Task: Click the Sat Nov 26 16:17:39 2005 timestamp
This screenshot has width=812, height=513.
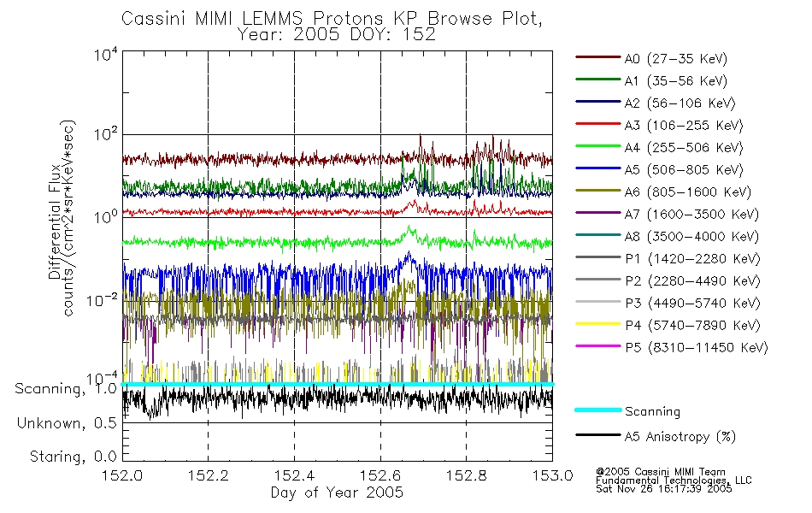Action: [x=664, y=489]
